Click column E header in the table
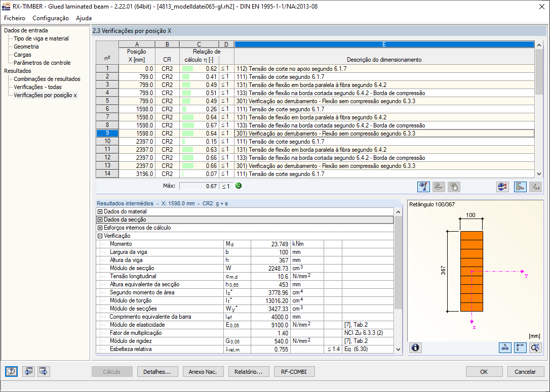Screen dimensions: 550x392 point(384,44)
